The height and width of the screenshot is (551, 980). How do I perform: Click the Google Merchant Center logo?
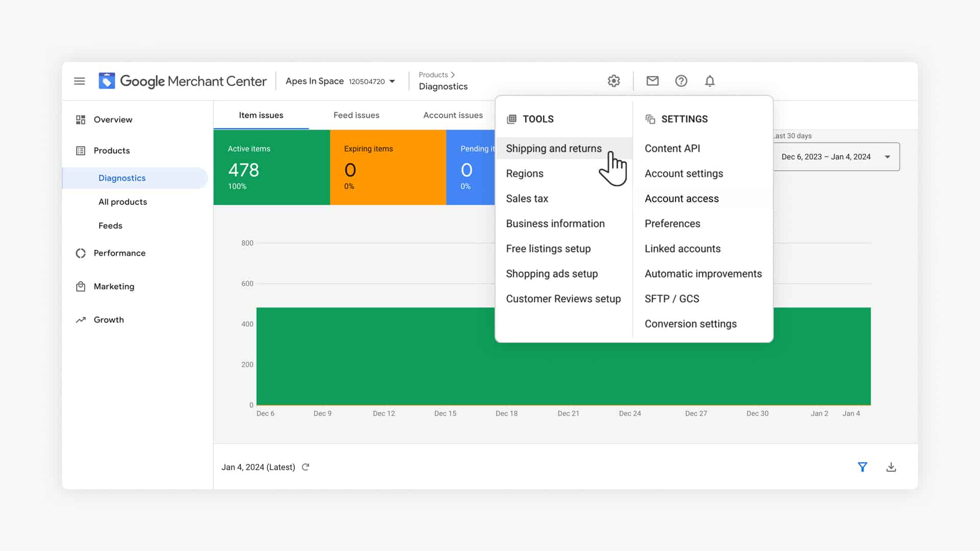click(182, 81)
